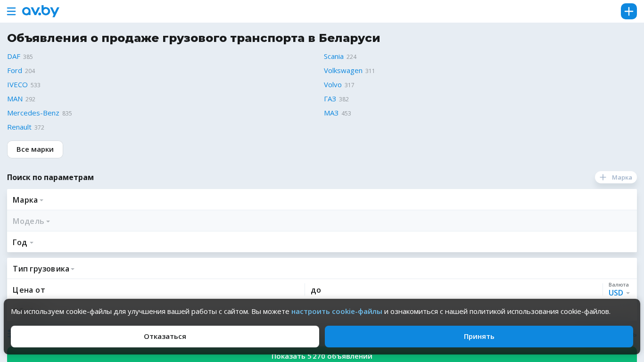
Task: Click the plus Марка add-brand button
Action: pyautogui.click(x=616, y=177)
